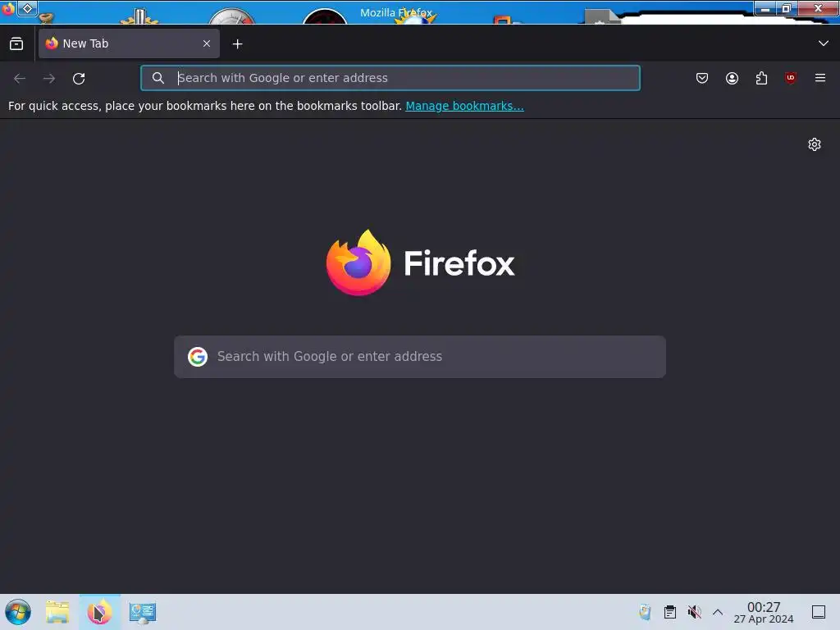Open the tray icon left of clipboard

(x=645, y=612)
